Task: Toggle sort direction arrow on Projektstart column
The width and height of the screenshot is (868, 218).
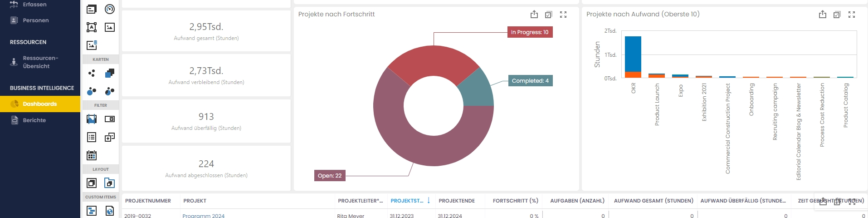Action: pos(429,200)
